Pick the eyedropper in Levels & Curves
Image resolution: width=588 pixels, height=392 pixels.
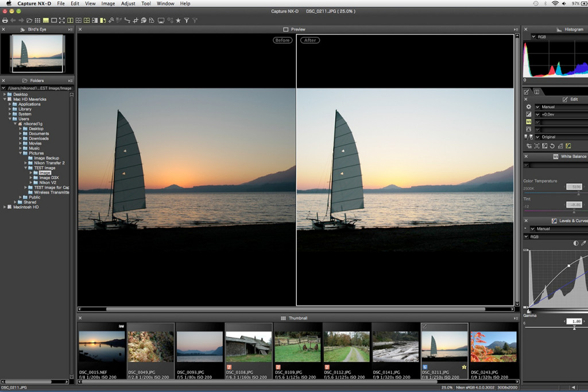tap(583, 244)
